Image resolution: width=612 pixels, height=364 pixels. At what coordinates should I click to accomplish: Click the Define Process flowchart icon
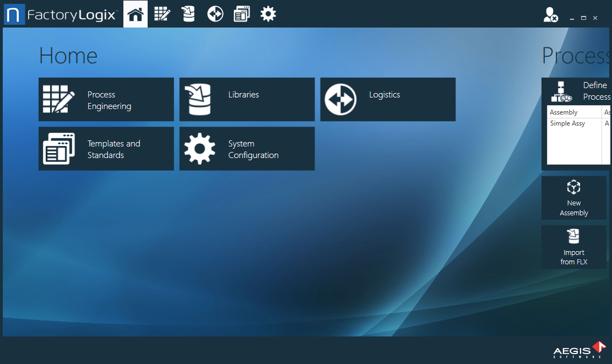tap(562, 91)
